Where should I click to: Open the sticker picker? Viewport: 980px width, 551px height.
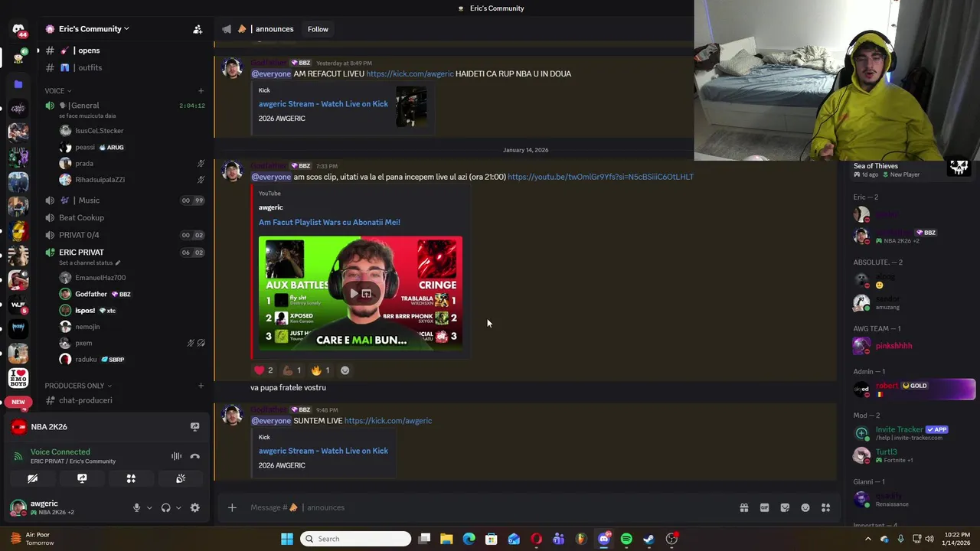(x=785, y=507)
